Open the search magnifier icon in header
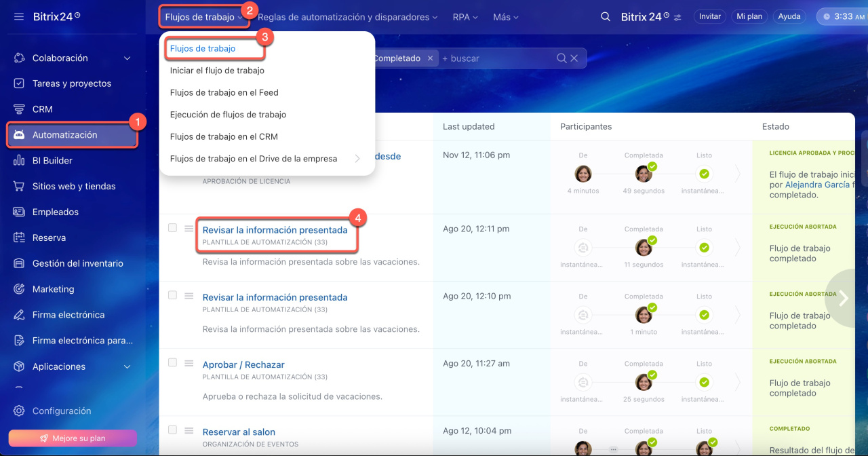The width and height of the screenshot is (868, 456). (x=605, y=17)
